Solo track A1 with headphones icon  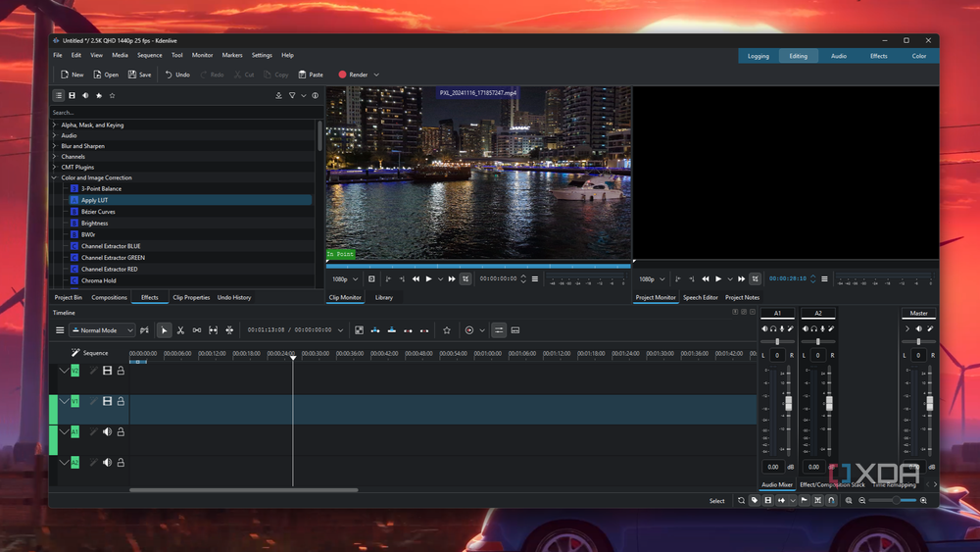tap(773, 328)
